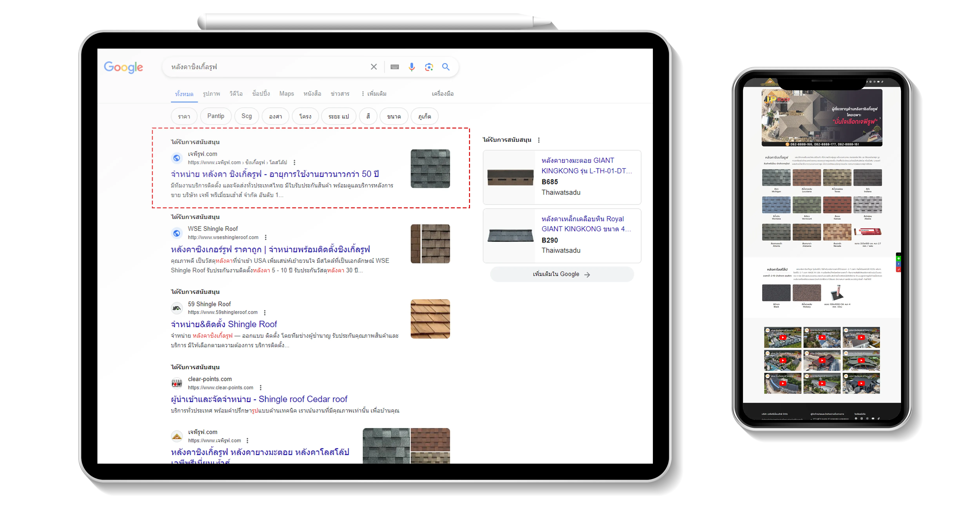Start voice search with the microphone
980x514 pixels.
(412, 67)
